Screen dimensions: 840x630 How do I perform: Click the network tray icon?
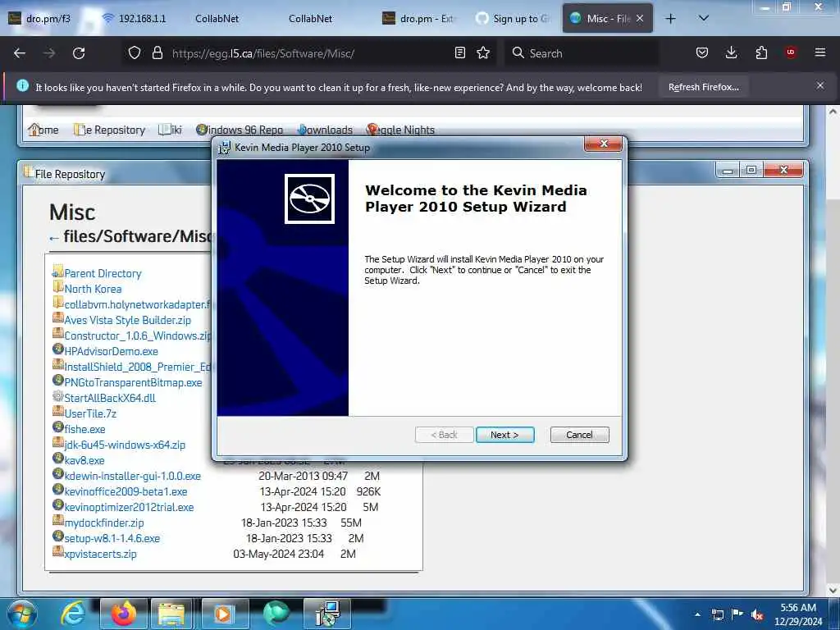tap(717, 614)
